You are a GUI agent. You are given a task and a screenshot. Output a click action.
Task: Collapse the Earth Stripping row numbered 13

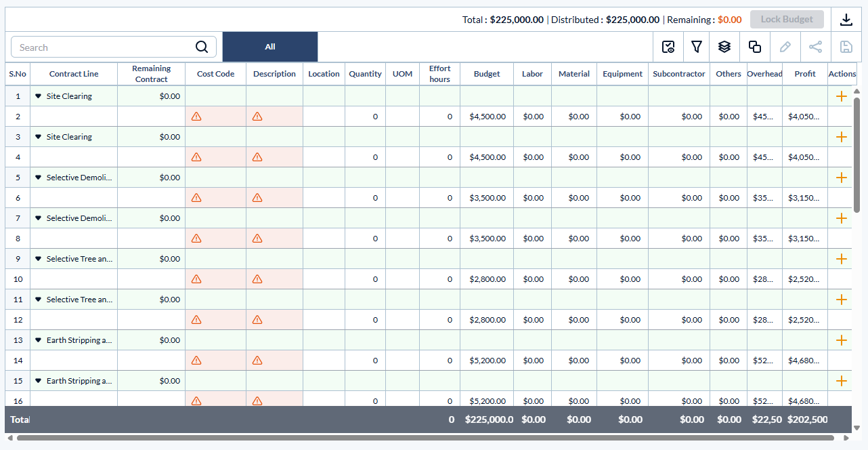click(x=39, y=340)
